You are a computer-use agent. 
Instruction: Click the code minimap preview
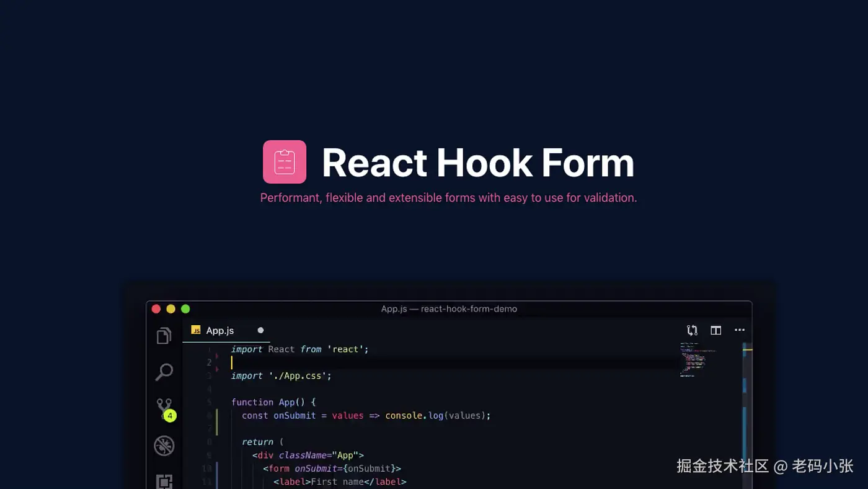click(x=697, y=359)
